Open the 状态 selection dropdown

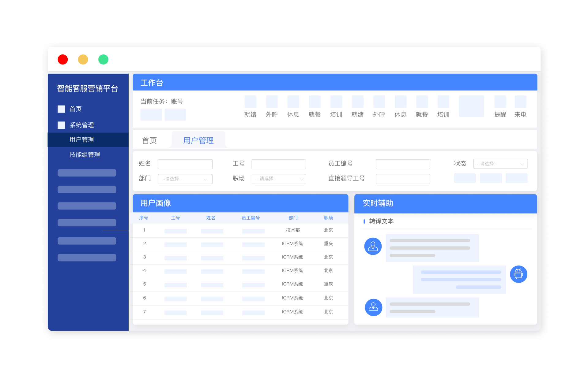click(500, 164)
